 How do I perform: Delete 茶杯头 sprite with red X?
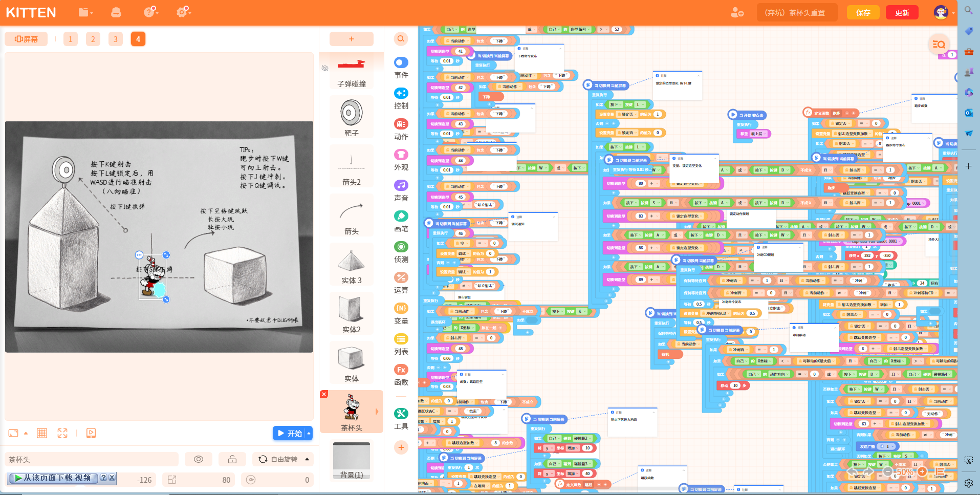324,394
